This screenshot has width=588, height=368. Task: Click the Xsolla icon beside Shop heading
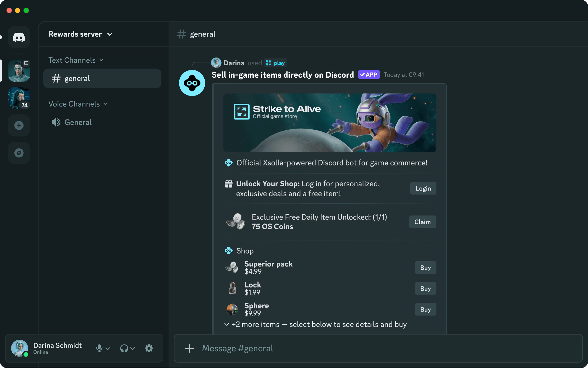(x=229, y=251)
